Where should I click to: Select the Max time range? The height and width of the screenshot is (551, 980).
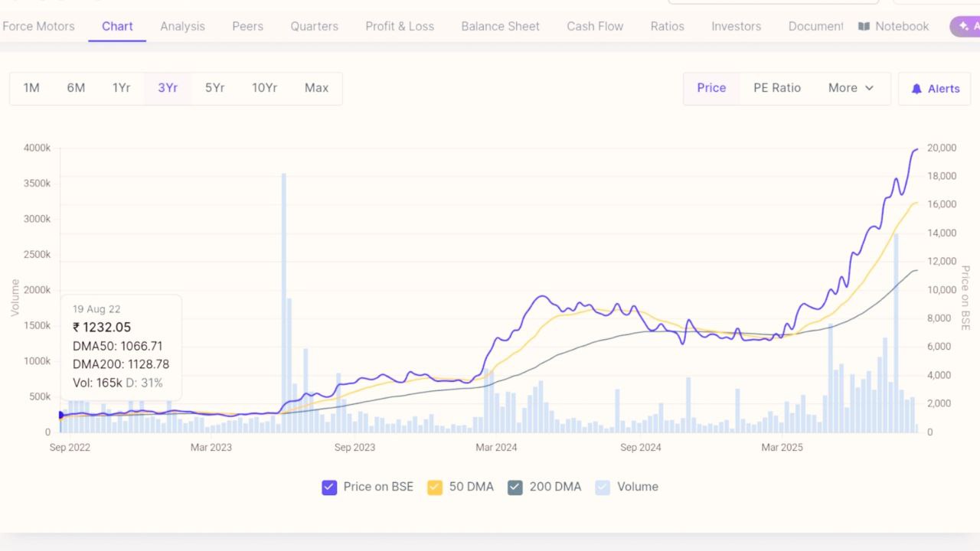[316, 88]
